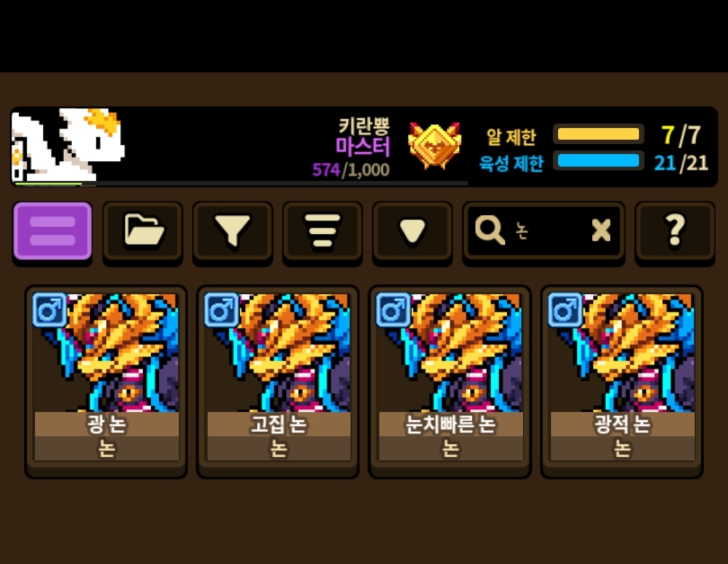Click the search field containing 논
This screenshot has width=728, height=564.
[x=544, y=230]
